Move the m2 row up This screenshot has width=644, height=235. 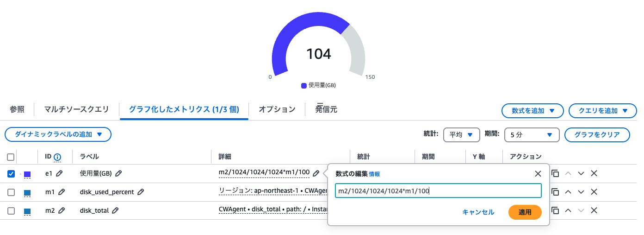pyautogui.click(x=569, y=210)
